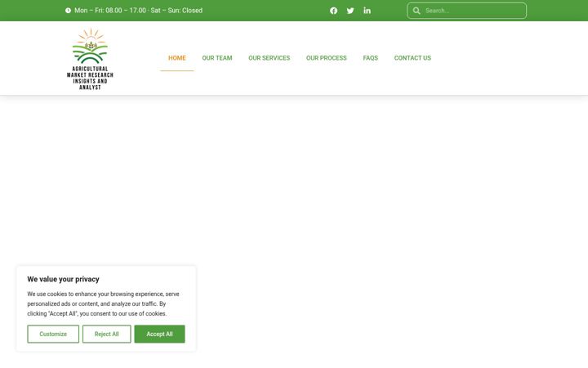The height and width of the screenshot is (368, 588).
Task: Click the cookie consent description paragraph
Action: pos(103,303)
